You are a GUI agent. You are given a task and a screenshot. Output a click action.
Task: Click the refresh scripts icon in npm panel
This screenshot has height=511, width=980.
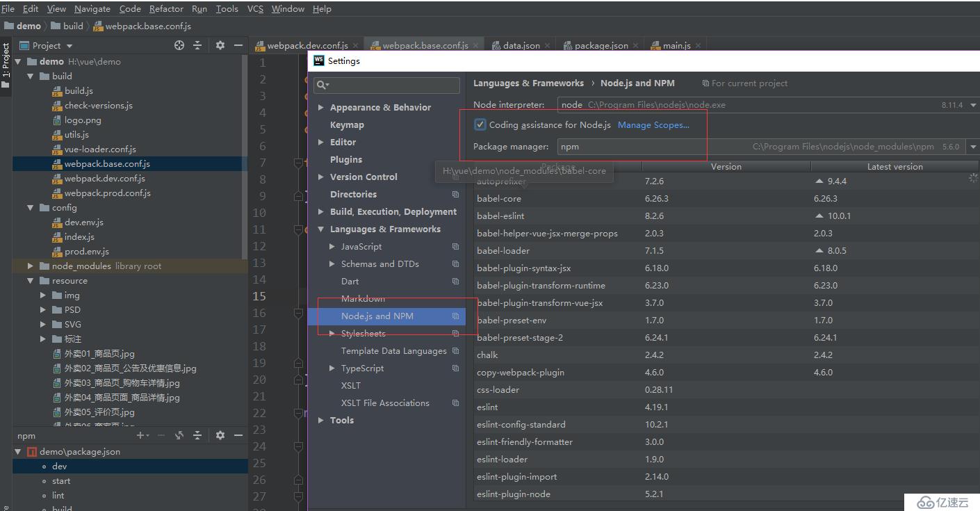pos(179,435)
